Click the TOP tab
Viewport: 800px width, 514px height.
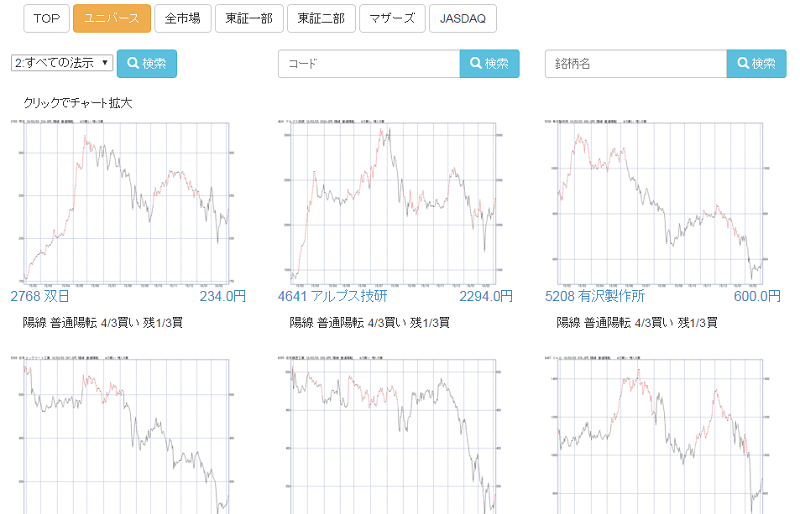tap(46, 18)
